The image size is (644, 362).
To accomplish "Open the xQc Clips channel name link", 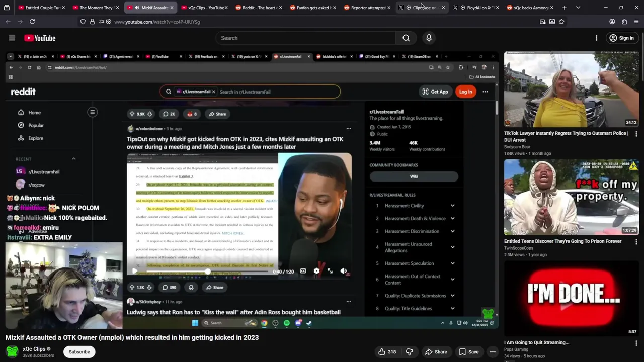I will point(34,349).
